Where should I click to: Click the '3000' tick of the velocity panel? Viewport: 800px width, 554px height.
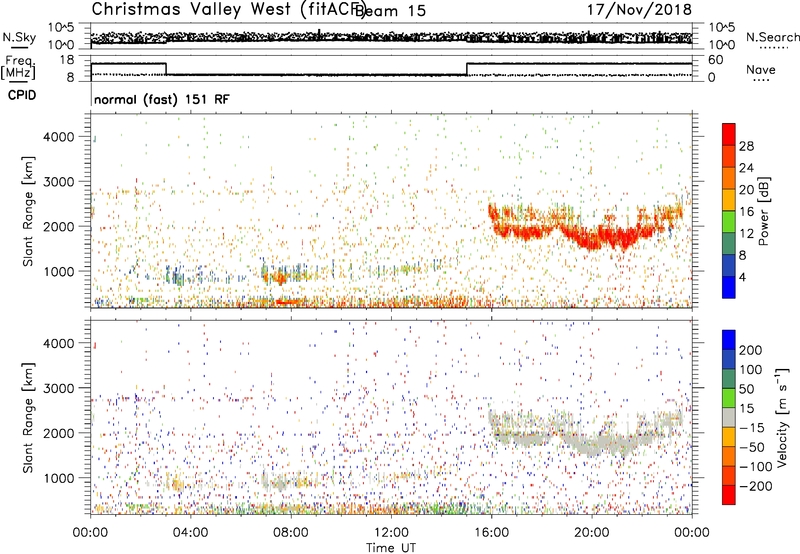tap(59, 388)
